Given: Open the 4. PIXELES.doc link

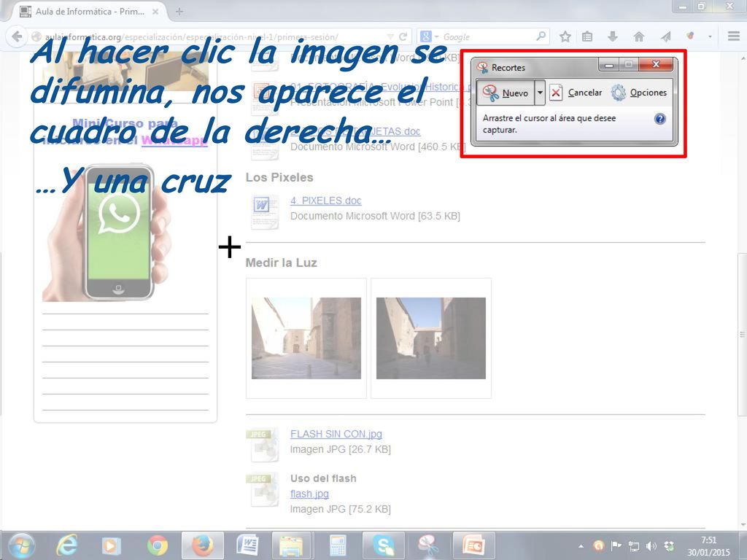Looking at the screenshot, I should 326,201.
